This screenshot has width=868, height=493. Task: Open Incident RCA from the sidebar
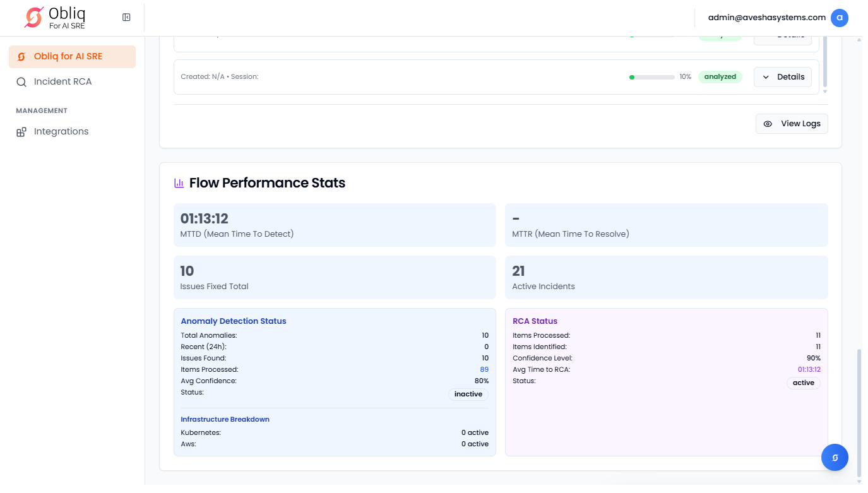(x=62, y=82)
